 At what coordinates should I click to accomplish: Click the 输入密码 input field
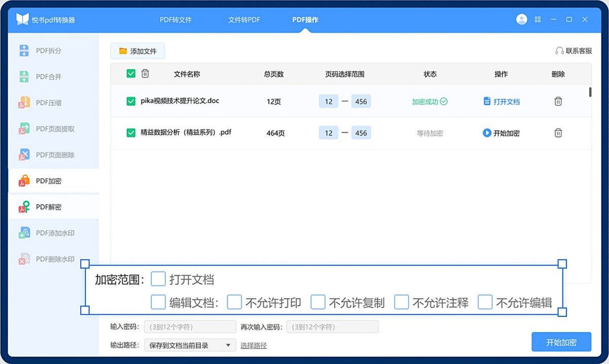click(190, 326)
